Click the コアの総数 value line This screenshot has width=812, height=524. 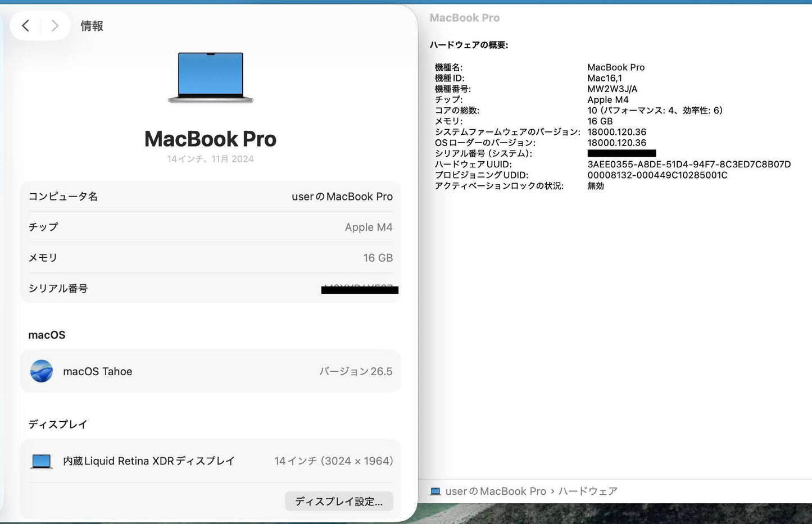pos(655,111)
